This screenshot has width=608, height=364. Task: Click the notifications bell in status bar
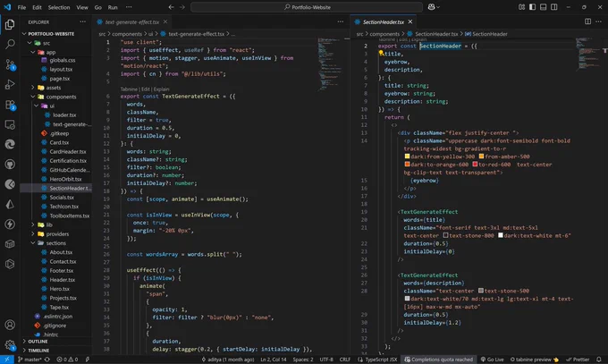point(599,360)
